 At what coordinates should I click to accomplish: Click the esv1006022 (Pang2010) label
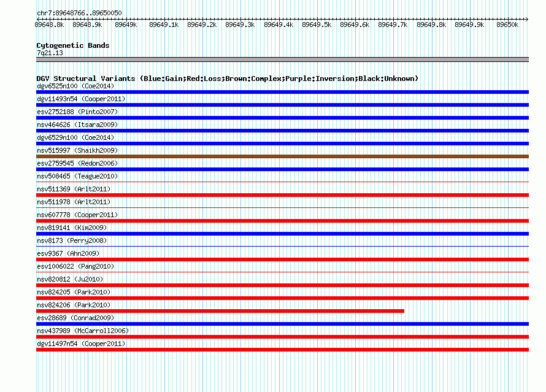(75, 266)
